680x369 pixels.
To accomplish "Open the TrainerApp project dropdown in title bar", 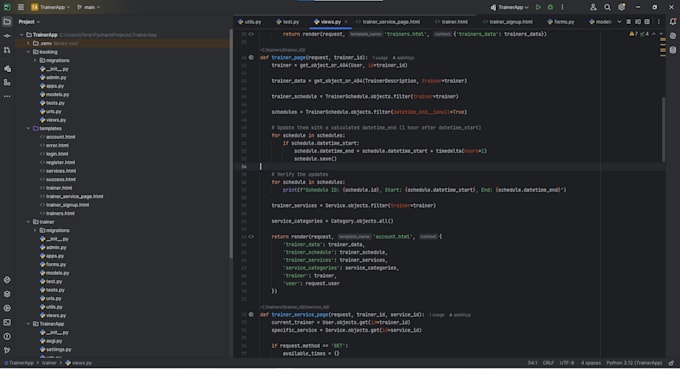I will [x=50, y=7].
